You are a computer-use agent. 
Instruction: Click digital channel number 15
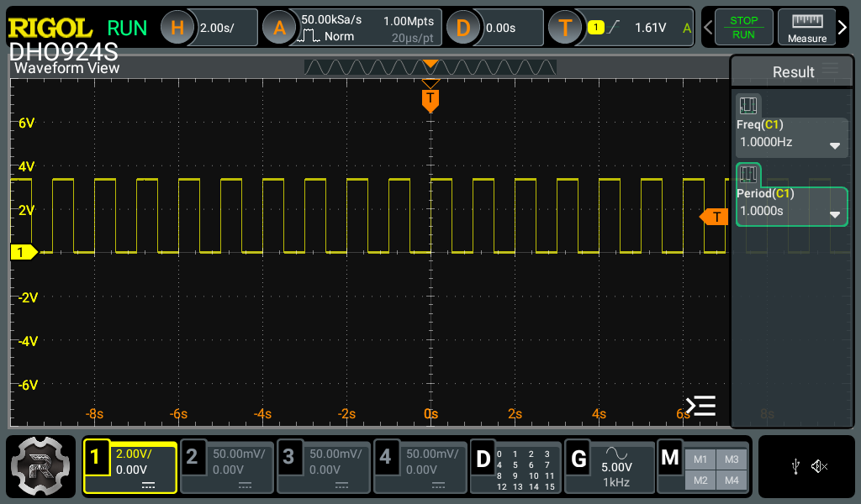coord(550,486)
